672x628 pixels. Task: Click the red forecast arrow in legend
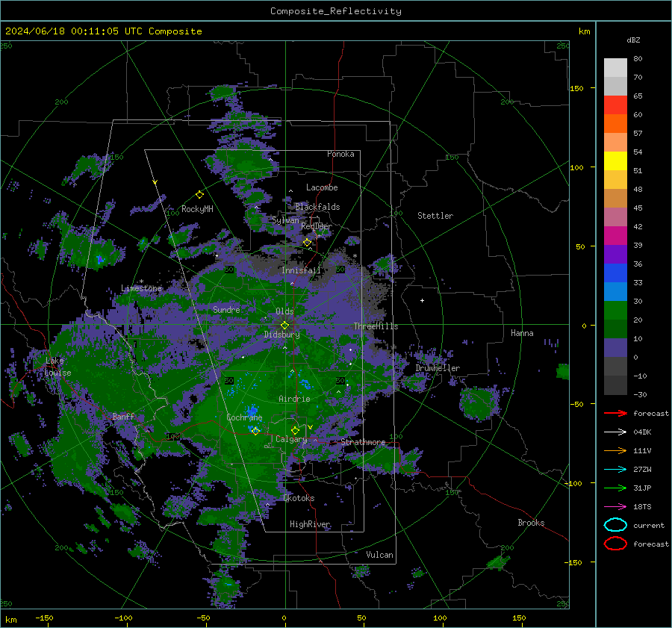[615, 413]
